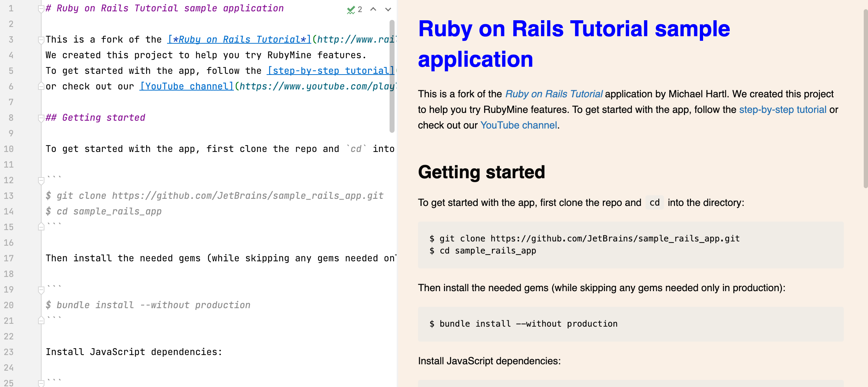Viewport: 868px width, 387px height.
Task: Open the 'YouTube channel' link in preview
Action: (x=518, y=125)
